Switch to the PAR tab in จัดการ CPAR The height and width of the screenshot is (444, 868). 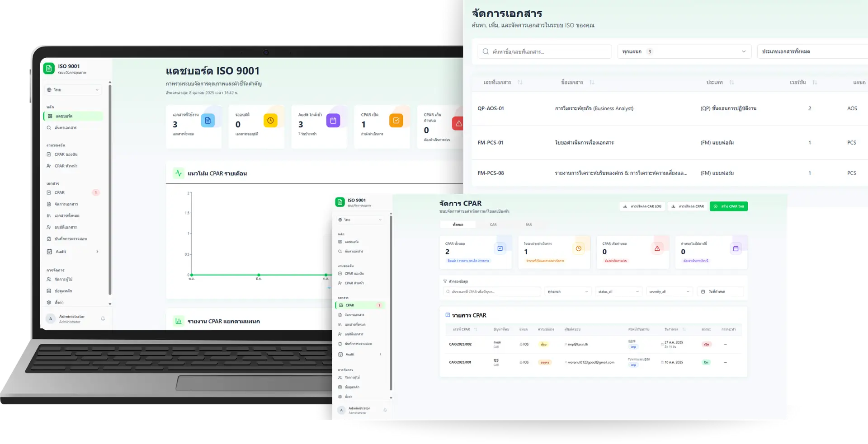(528, 224)
